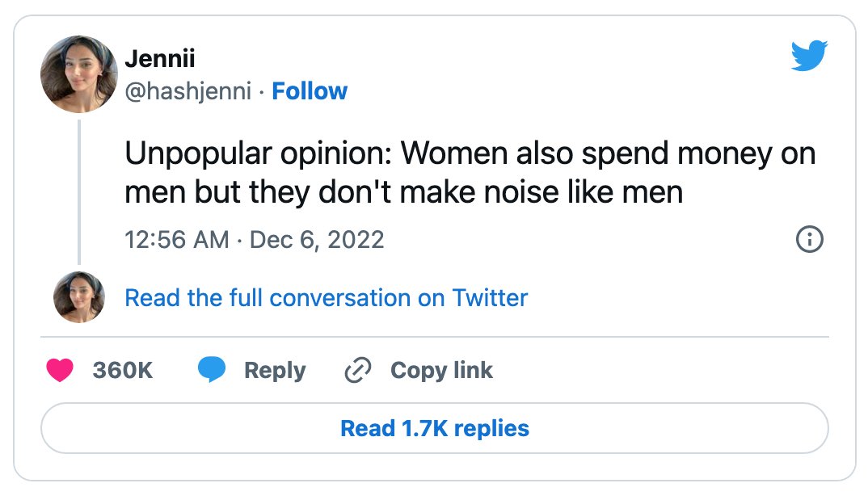
Task: Click the Dec 6, 2022 date text
Action: (317, 240)
